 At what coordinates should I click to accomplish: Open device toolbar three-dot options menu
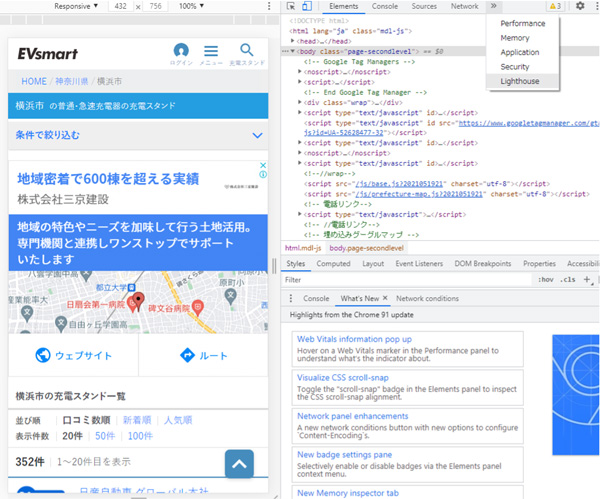tap(269, 6)
